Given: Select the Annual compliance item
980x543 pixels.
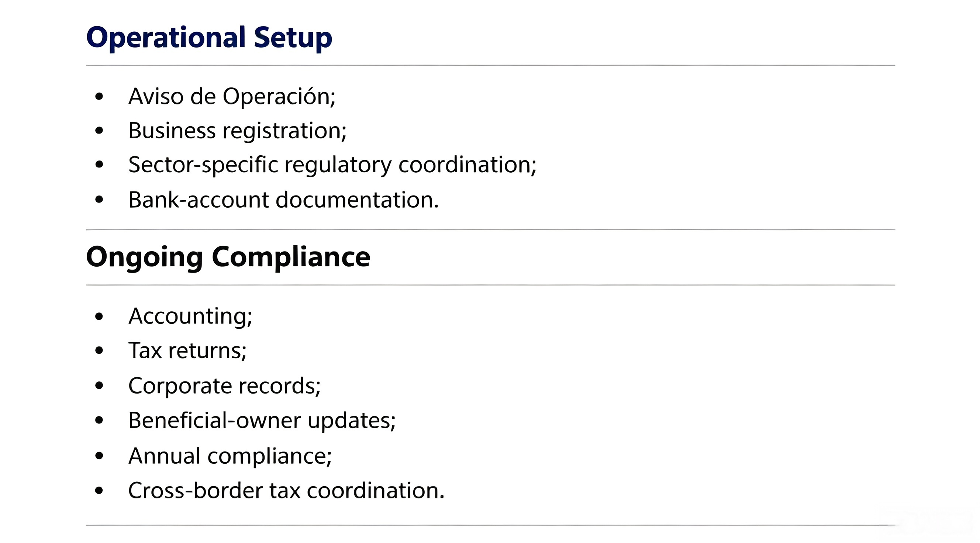Looking at the screenshot, I should [x=230, y=456].
